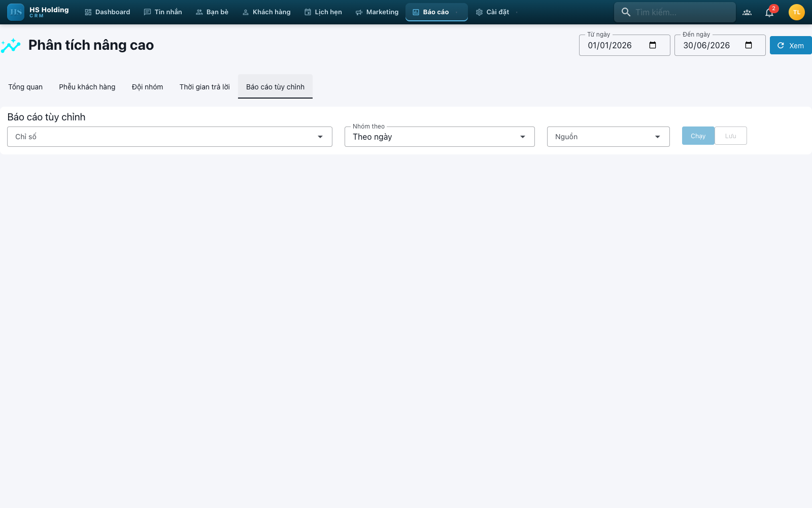The width and height of the screenshot is (812, 508).
Task: Switch to the Đội nhóm tab
Action: pos(148,87)
